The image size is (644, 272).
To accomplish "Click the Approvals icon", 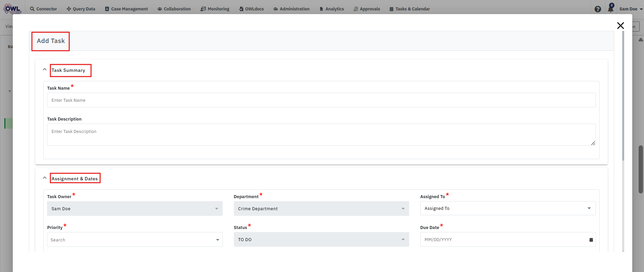I will point(356,9).
